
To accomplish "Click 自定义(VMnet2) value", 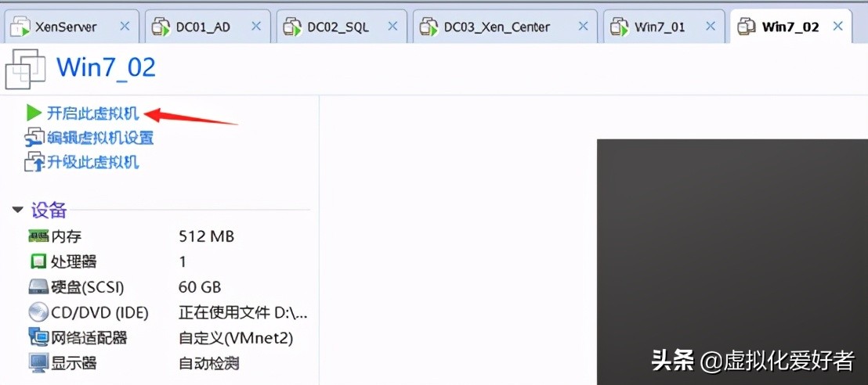I will tap(236, 337).
